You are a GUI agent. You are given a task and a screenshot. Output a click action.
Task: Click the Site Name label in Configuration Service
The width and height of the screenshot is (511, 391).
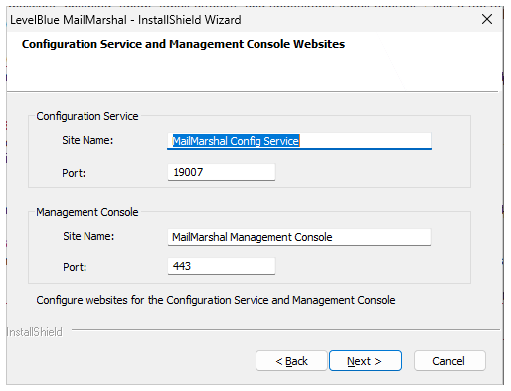(88, 140)
